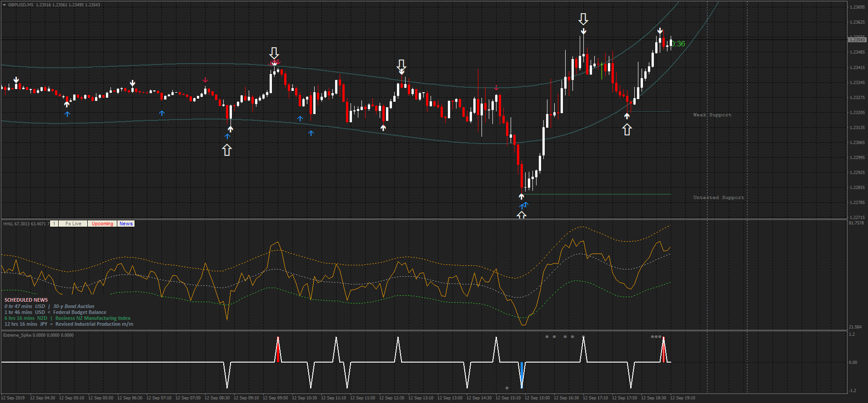Viewport: 868px width, 403px height.
Task: Click the 1.22785 price axis label
Action: 857,203
